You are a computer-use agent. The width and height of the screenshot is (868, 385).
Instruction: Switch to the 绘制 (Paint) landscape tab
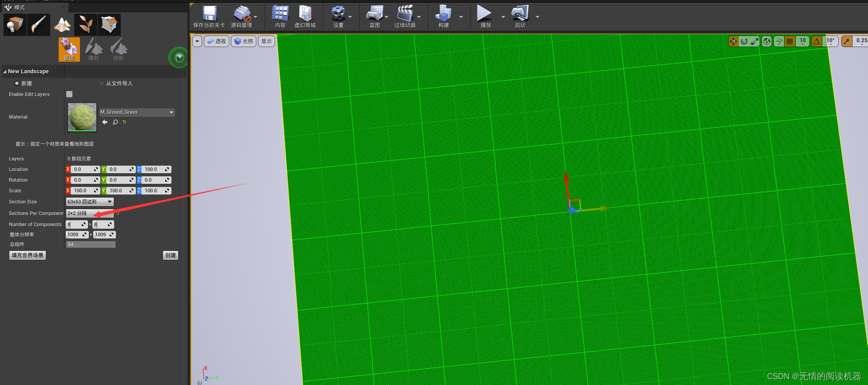119,49
